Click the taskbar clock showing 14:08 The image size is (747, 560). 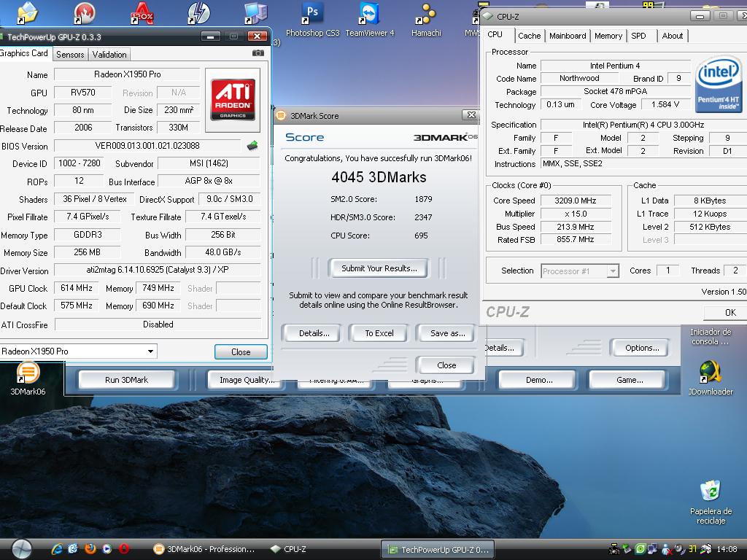[x=727, y=549]
